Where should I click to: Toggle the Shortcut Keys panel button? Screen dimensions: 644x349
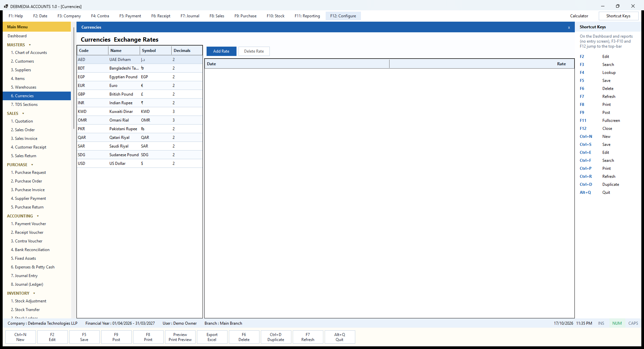point(618,16)
